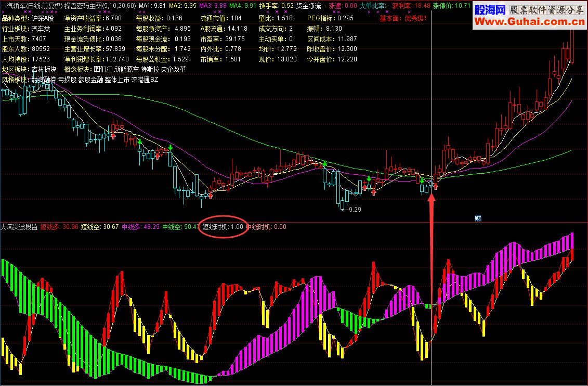
Task: Click 主动买单: 0 field
Action: [276, 39]
